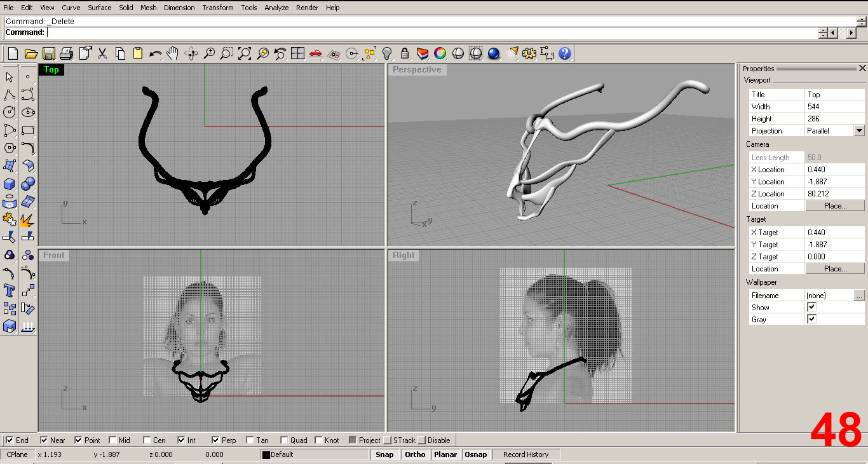Click the Four Viewports layout icon
This screenshot has width=868, height=464.
point(297,54)
